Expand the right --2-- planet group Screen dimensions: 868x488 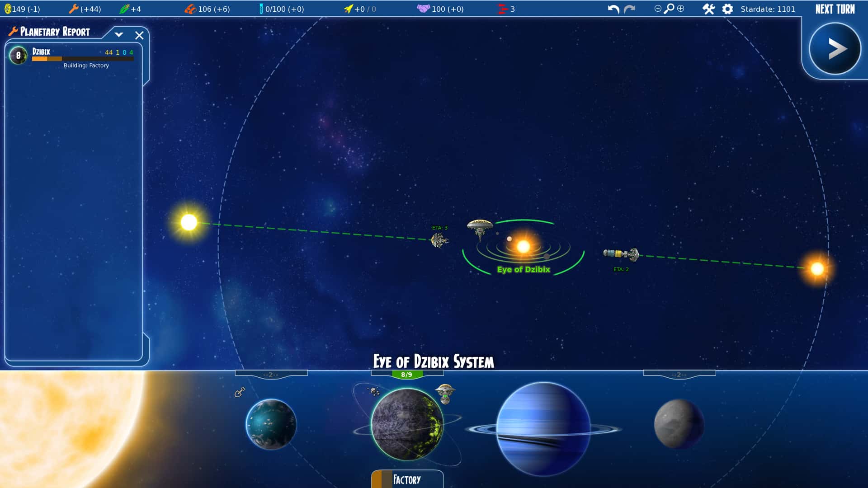coord(679,374)
